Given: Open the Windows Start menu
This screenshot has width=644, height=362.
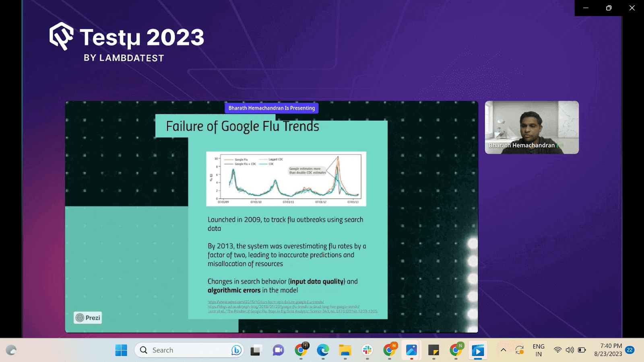Looking at the screenshot, I should click(121, 350).
